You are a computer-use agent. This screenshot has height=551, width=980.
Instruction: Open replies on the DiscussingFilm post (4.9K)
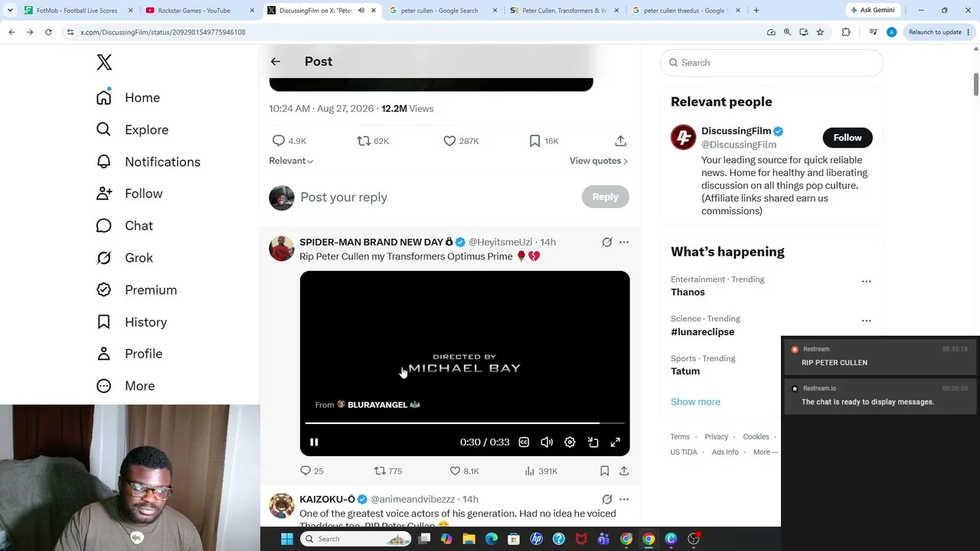[289, 141]
